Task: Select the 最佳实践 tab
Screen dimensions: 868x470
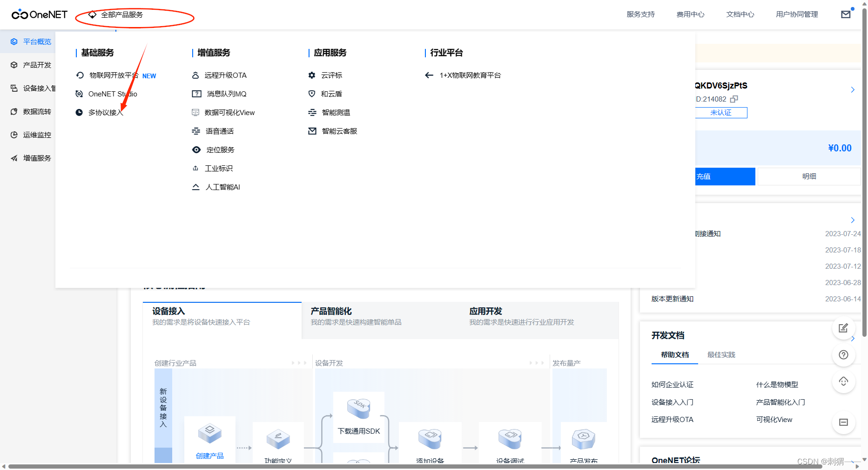Action: 721,354
